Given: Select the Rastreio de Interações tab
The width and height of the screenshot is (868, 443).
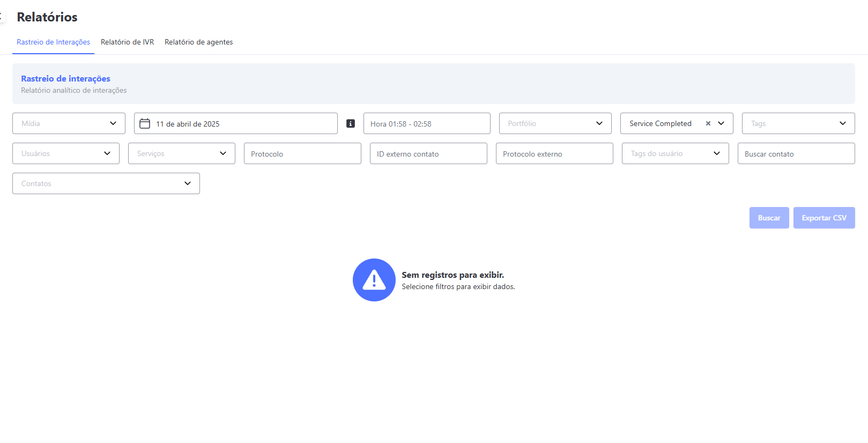Looking at the screenshot, I should (53, 42).
